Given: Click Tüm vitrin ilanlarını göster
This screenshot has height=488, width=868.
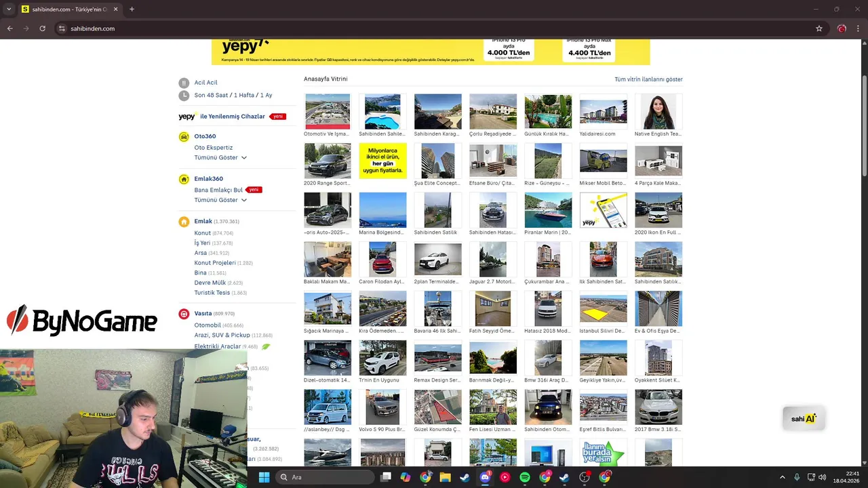Looking at the screenshot, I should tap(648, 79).
